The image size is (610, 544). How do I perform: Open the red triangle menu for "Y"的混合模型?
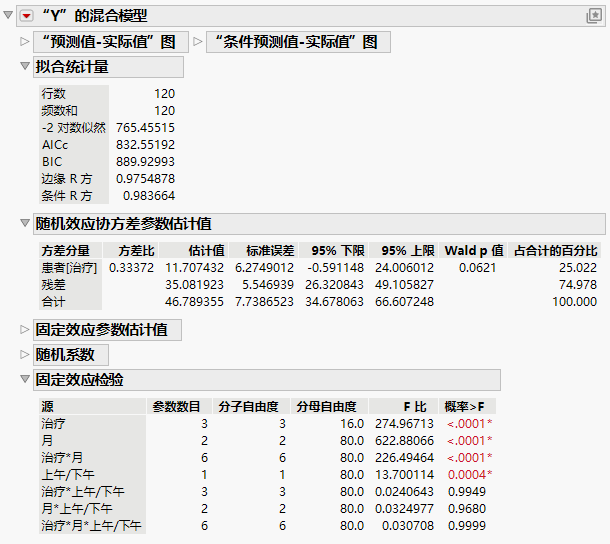pyautogui.click(x=26, y=16)
